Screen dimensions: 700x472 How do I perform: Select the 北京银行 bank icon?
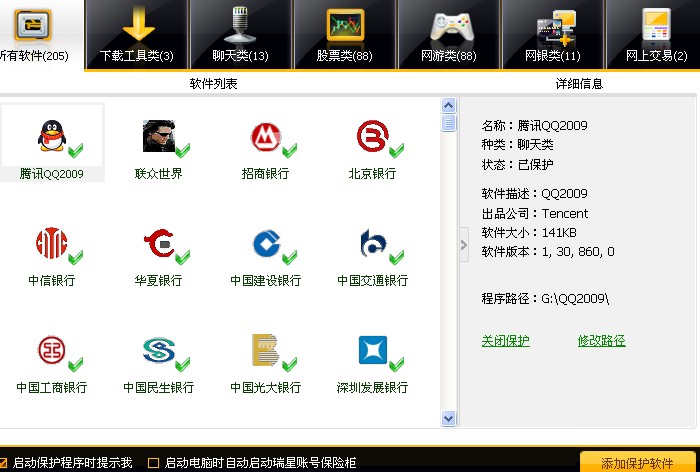click(372, 136)
